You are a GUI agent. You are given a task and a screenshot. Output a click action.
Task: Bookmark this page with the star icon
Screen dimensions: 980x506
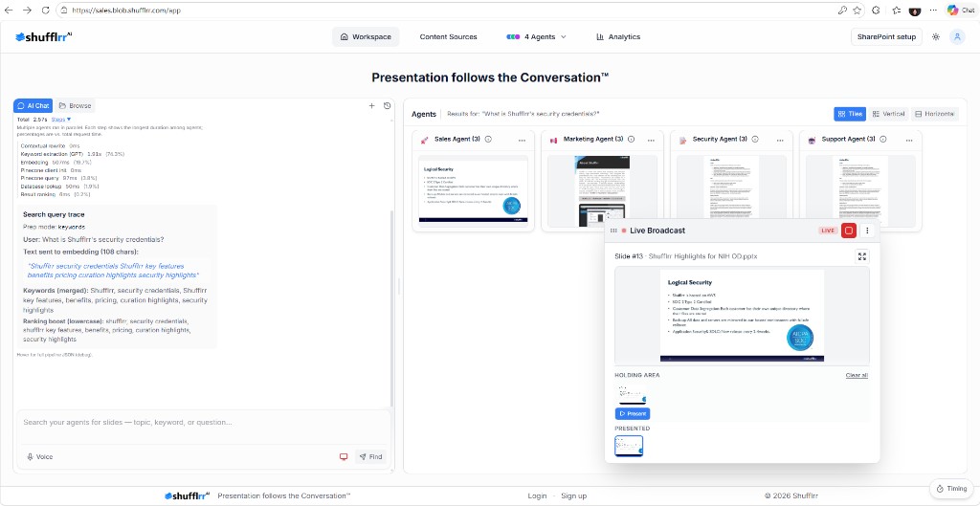tap(857, 11)
